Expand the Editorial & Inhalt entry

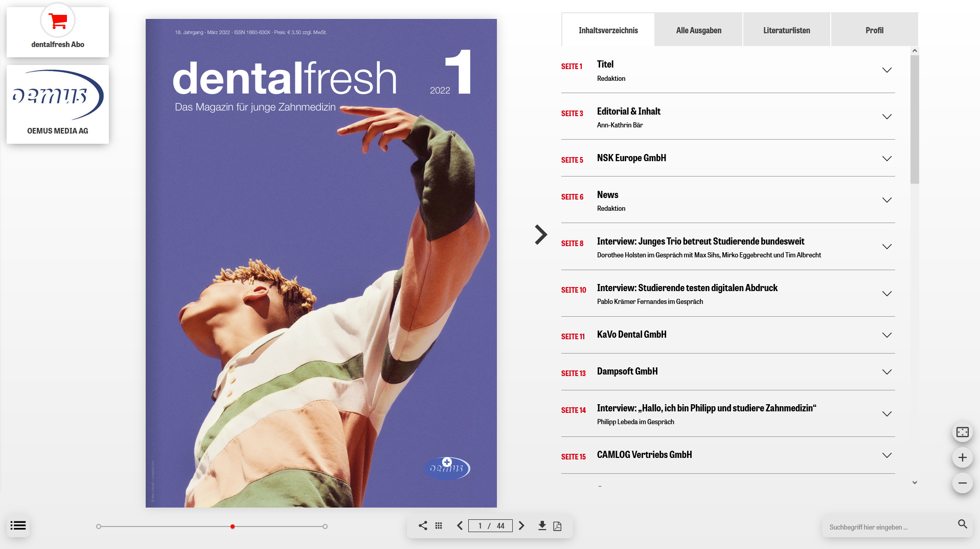click(886, 117)
